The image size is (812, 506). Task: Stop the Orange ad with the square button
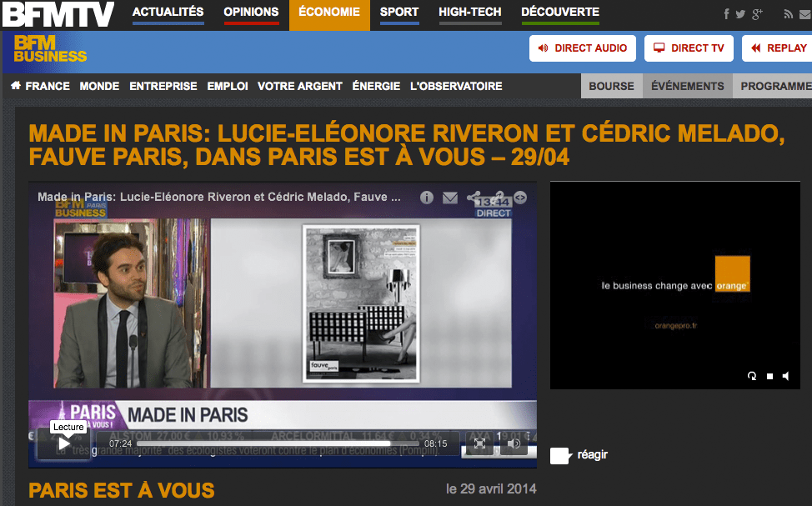pos(769,376)
